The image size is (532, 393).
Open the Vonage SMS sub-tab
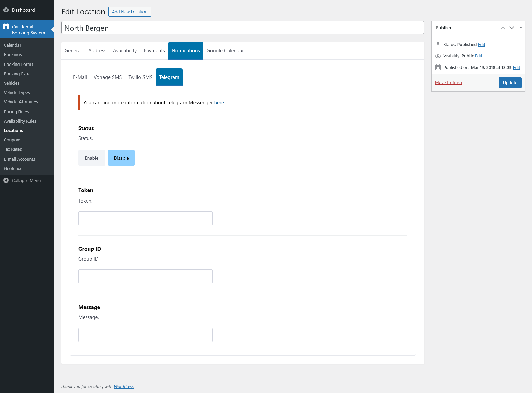coord(108,77)
